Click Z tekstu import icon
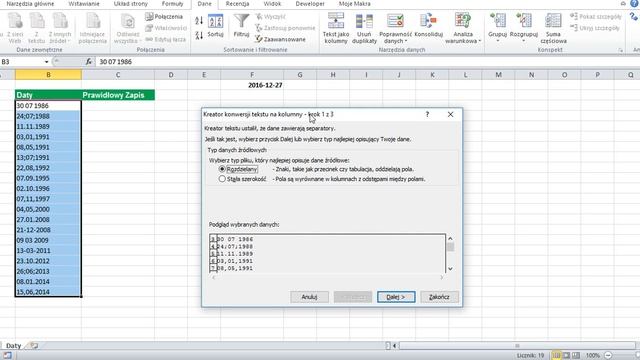The height and width of the screenshot is (360, 640). coord(36,21)
